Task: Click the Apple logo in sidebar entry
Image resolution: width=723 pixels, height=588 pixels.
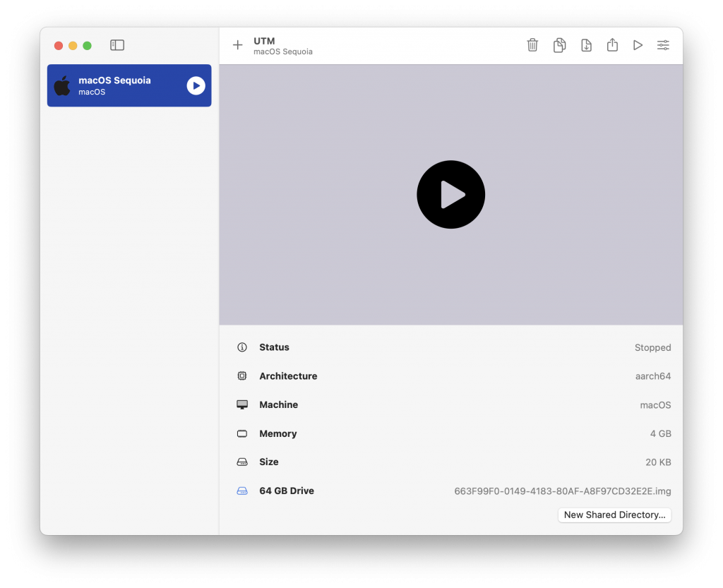Action: 62,85
